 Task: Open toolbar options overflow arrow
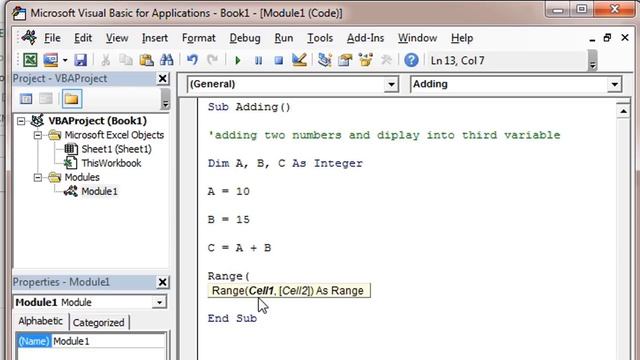592,61
